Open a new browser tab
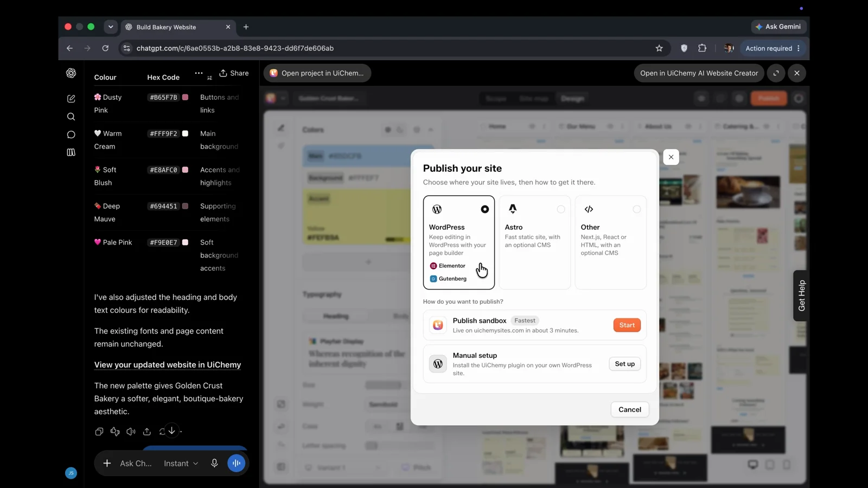The width and height of the screenshot is (868, 488). pyautogui.click(x=246, y=27)
